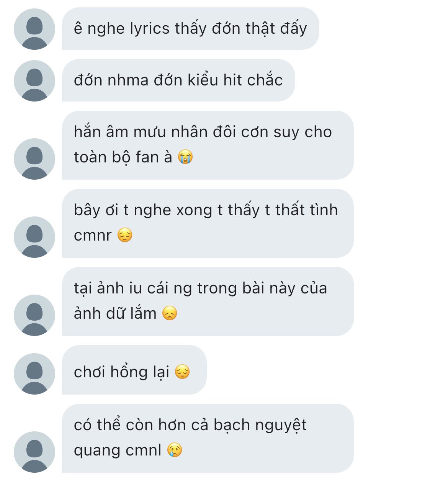Select message 'ê nghe lyrics thấy đớn thật đấy'
This screenshot has width=448, height=480.
(x=190, y=29)
